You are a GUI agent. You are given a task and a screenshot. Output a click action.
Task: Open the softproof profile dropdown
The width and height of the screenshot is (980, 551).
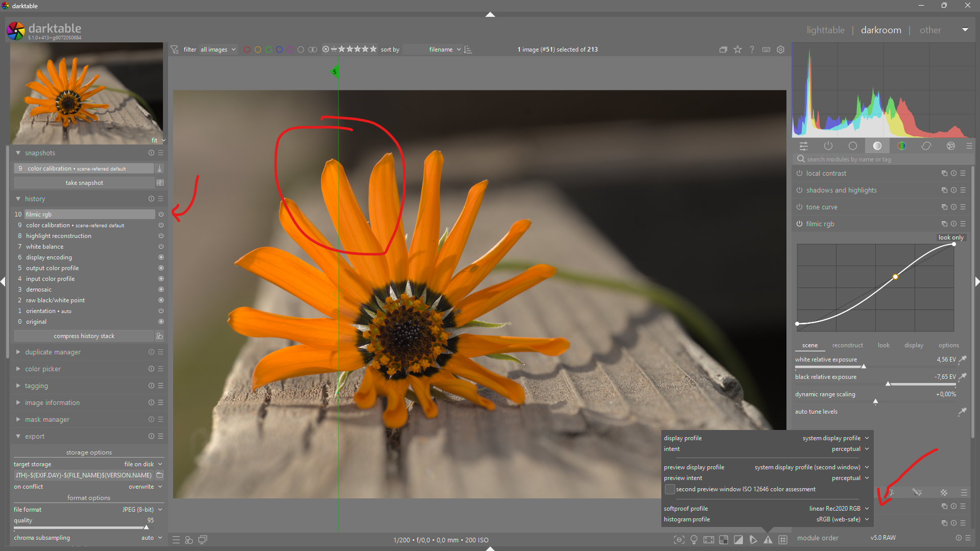point(838,509)
